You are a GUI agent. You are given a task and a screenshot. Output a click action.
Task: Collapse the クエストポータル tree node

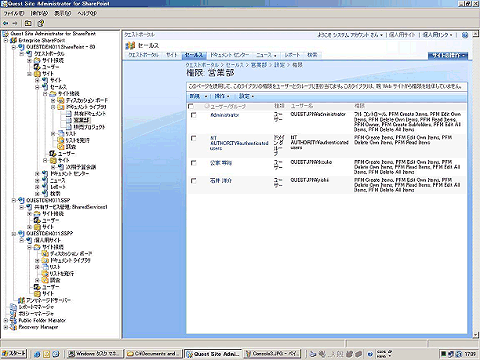point(22,54)
